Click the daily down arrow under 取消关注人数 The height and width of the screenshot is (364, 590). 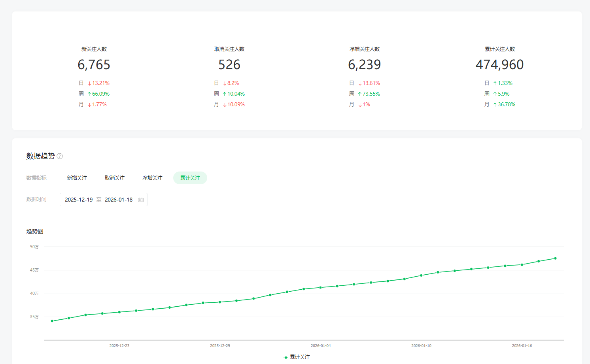click(225, 83)
